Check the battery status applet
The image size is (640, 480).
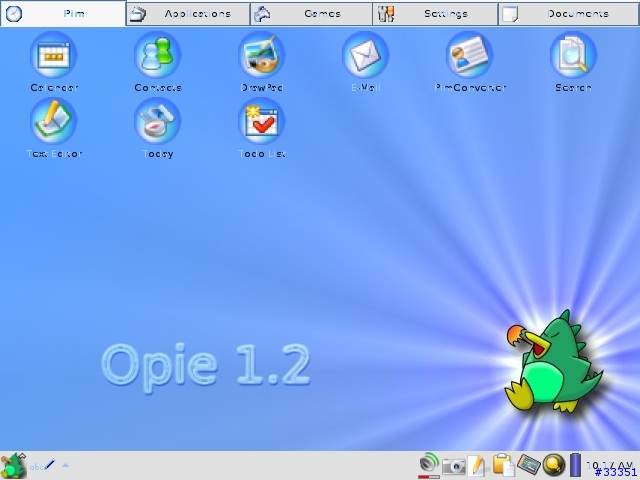[x=576, y=464]
